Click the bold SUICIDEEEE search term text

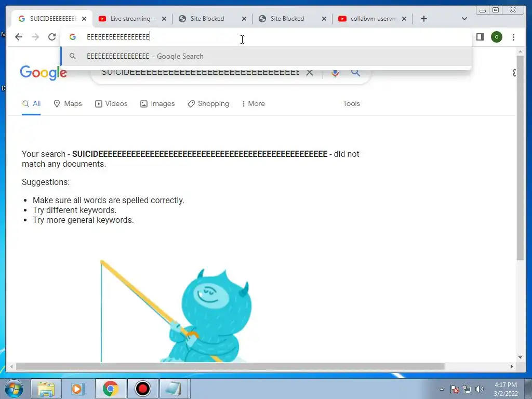200,154
